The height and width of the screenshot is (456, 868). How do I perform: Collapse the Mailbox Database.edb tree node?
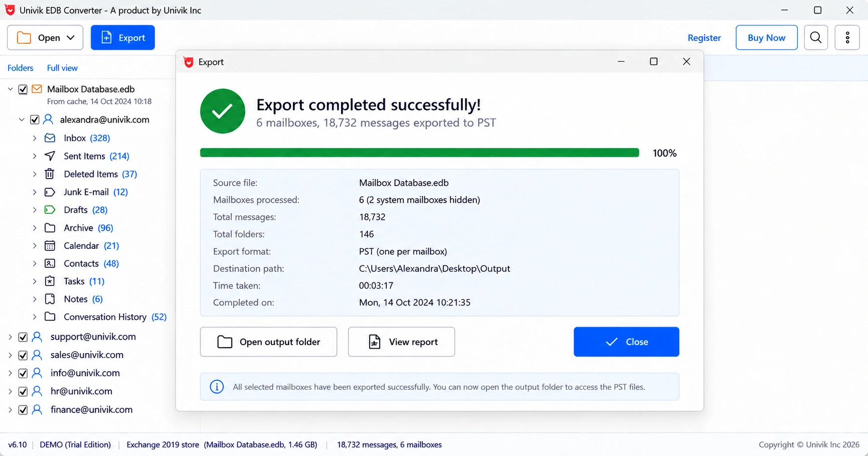[10, 89]
